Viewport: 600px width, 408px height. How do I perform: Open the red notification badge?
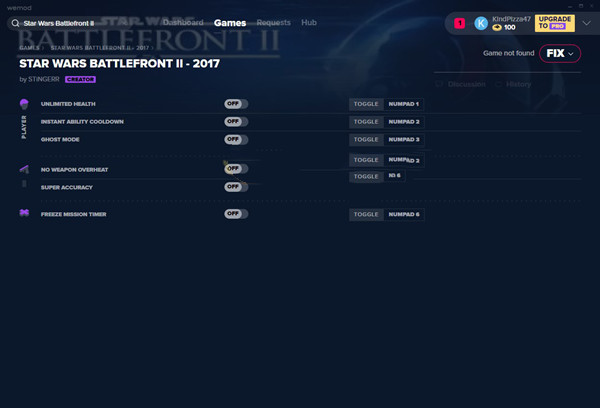tap(460, 23)
